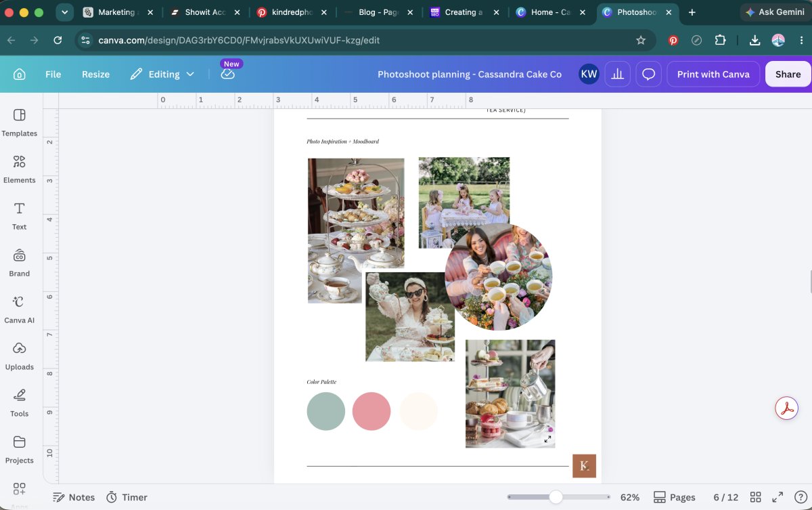Switch to the kindredpho Pinterest tab

290,12
